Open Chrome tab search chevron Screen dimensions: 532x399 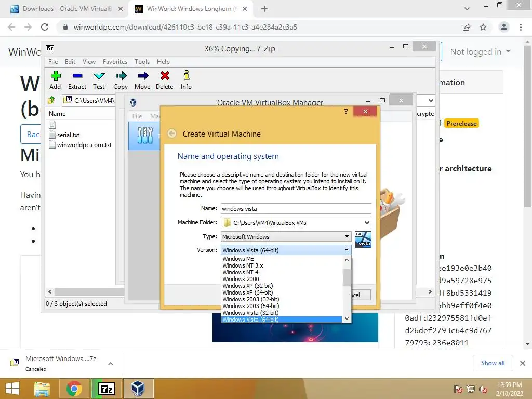coord(467,9)
